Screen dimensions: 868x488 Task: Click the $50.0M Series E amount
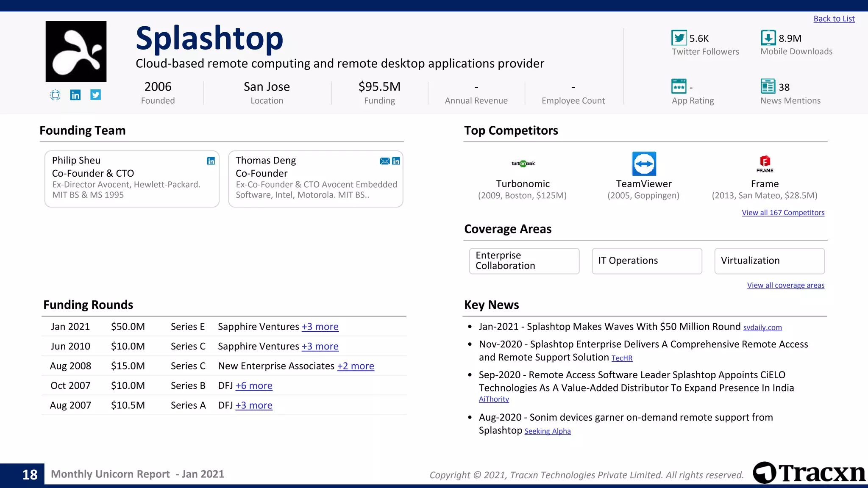coord(128,327)
